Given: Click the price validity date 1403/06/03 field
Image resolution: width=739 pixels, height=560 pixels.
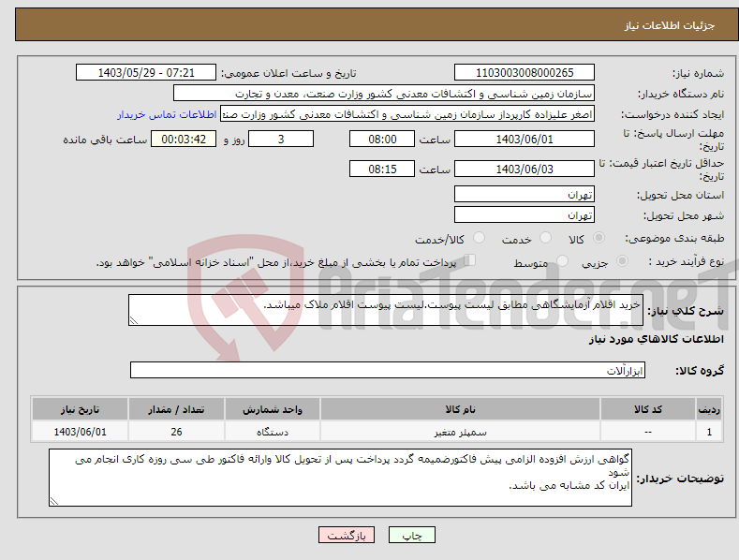Looking at the screenshot, I should coord(525,169).
